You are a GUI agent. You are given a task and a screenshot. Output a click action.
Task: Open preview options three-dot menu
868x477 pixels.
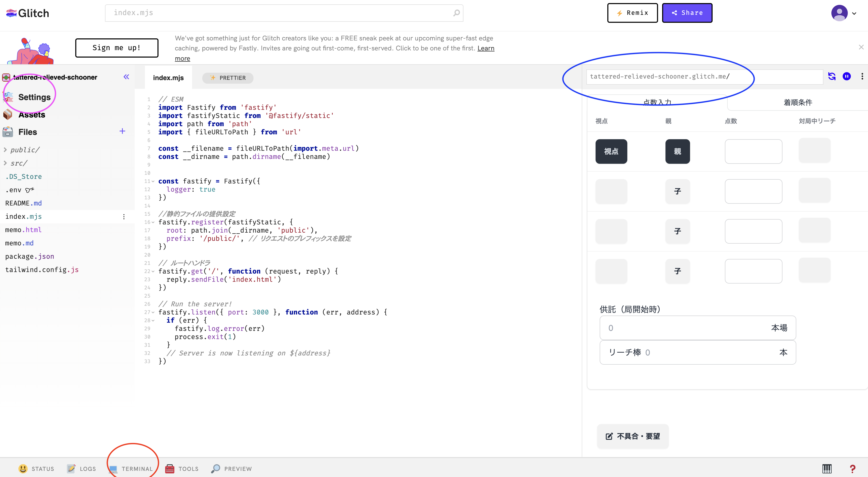pos(862,77)
